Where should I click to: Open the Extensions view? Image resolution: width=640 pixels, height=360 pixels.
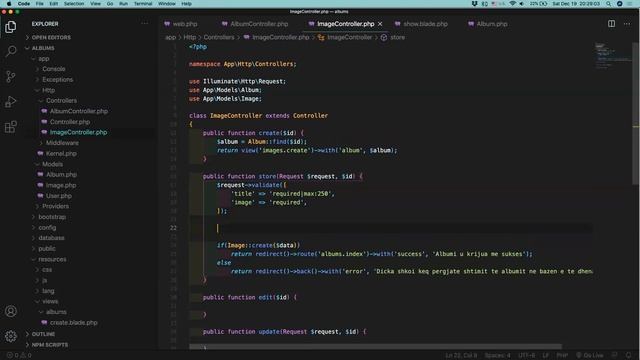tap(11, 127)
